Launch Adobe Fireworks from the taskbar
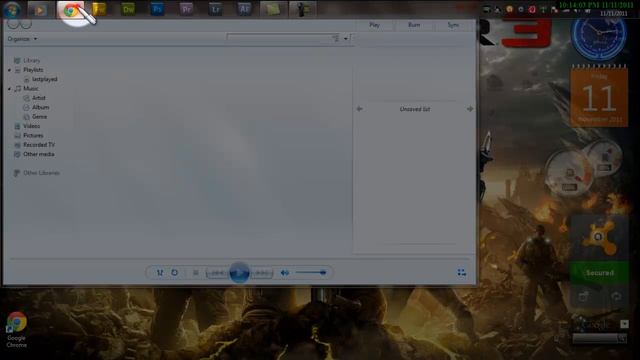Image resolution: width=640 pixels, height=360 pixels. [x=99, y=10]
